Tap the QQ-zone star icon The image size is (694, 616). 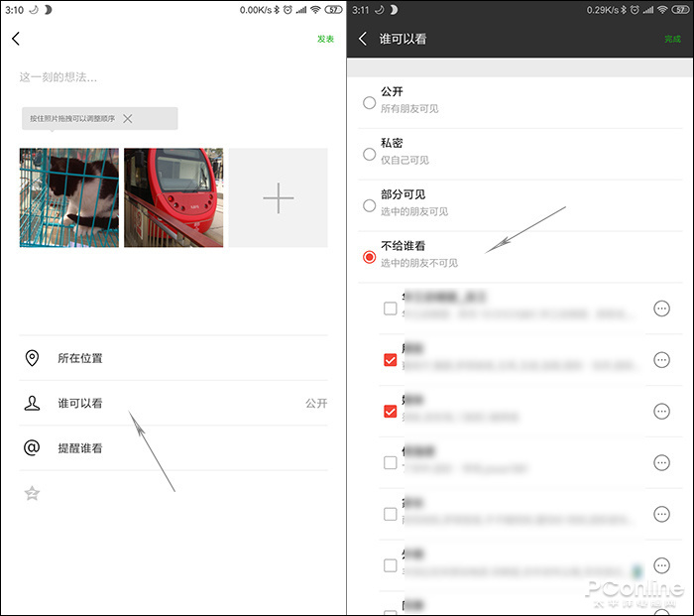[32, 493]
